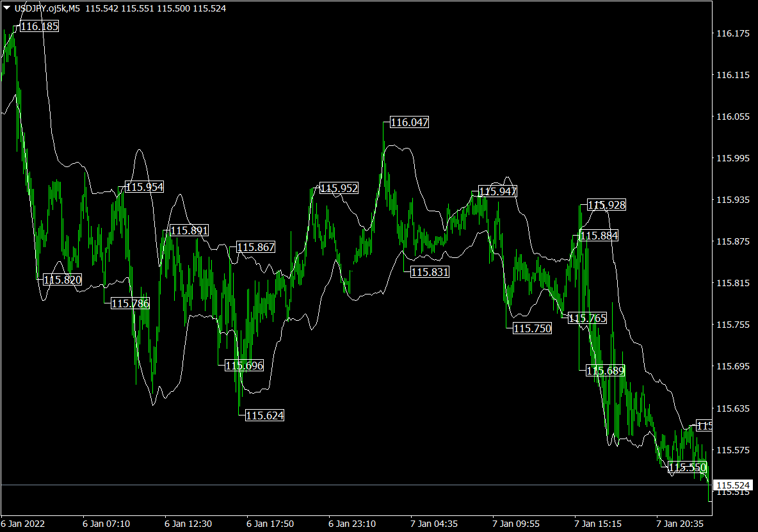Click the 116.047 peak price label
The image size is (758, 532).
tap(409, 122)
